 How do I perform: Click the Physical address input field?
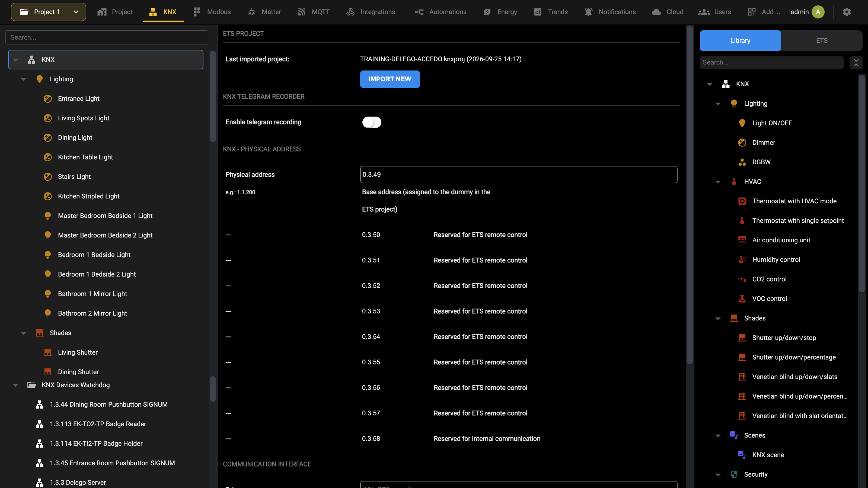tap(519, 174)
